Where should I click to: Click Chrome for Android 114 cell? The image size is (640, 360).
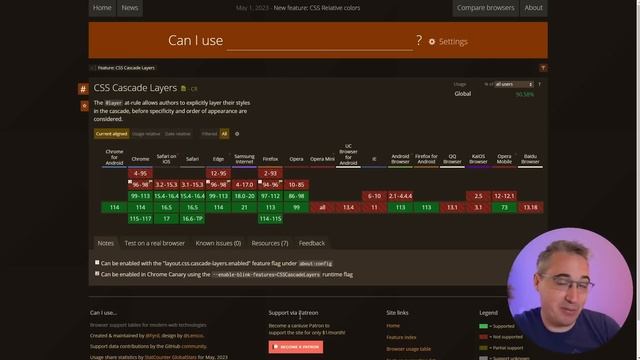click(x=114, y=207)
